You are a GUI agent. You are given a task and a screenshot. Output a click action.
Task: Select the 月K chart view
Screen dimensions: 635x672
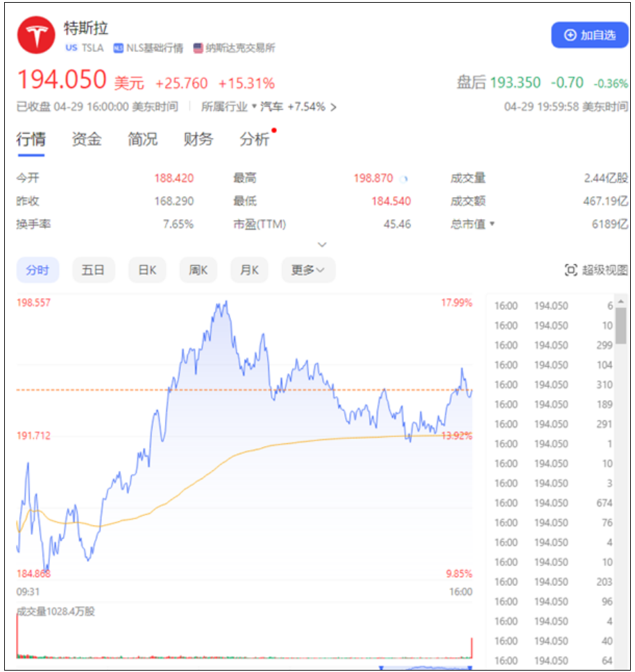coord(249,270)
